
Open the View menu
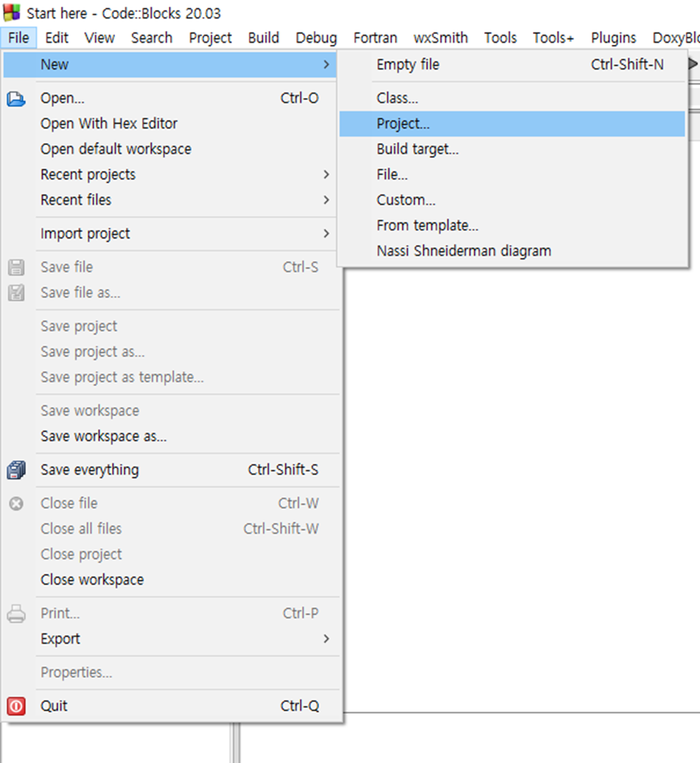99,38
